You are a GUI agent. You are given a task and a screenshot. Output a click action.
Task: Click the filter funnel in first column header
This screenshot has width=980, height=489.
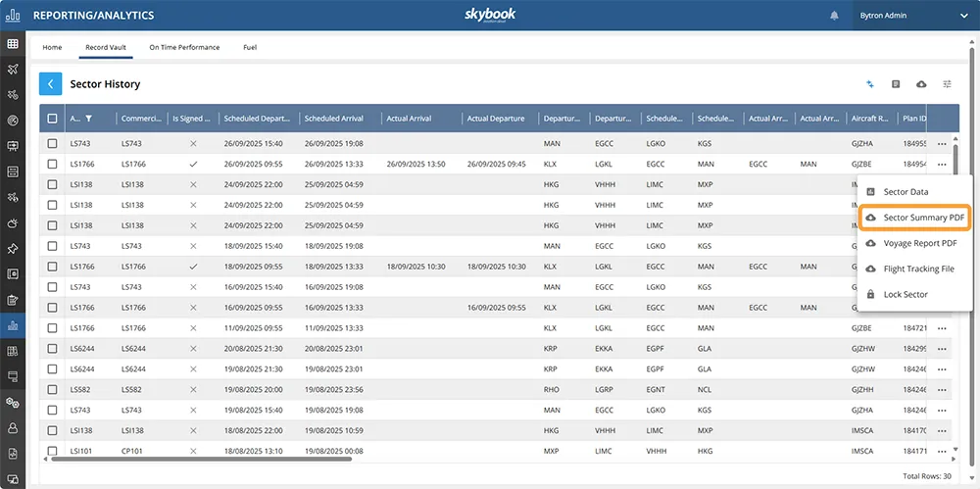pos(89,119)
